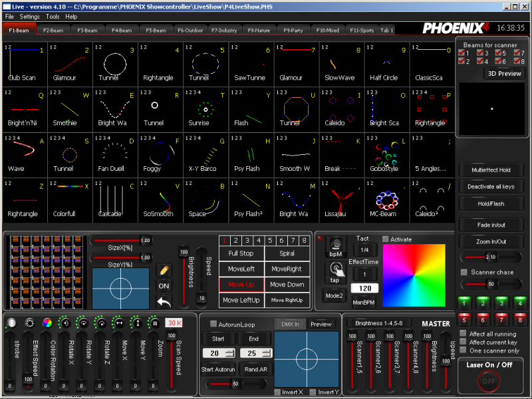Select the Lissajau effect tile
The height and width of the screenshot is (399, 532).
[342, 201]
